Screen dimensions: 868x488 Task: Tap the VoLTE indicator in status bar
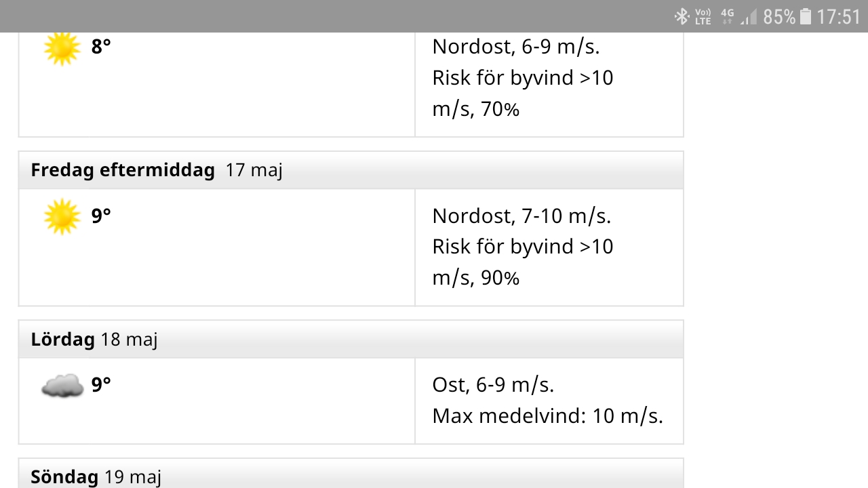pos(703,16)
